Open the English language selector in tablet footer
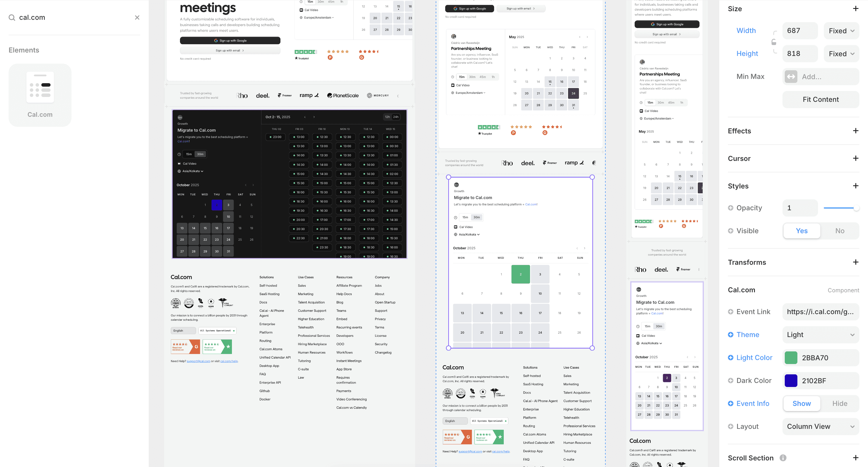 pyautogui.click(x=455, y=421)
